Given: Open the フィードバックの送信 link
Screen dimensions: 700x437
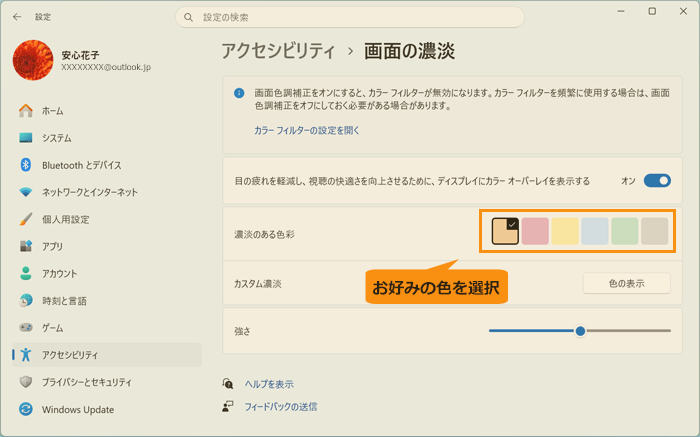Looking at the screenshot, I should 281,407.
